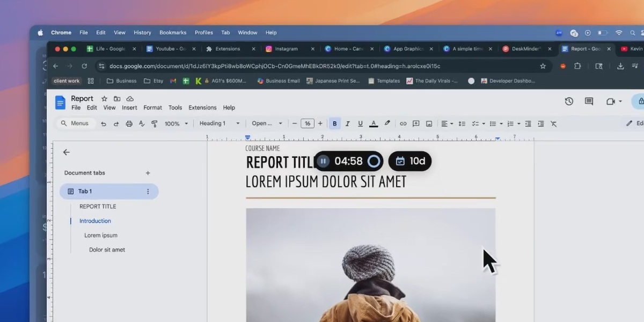Open the version history clock icon

tap(569, 101)
